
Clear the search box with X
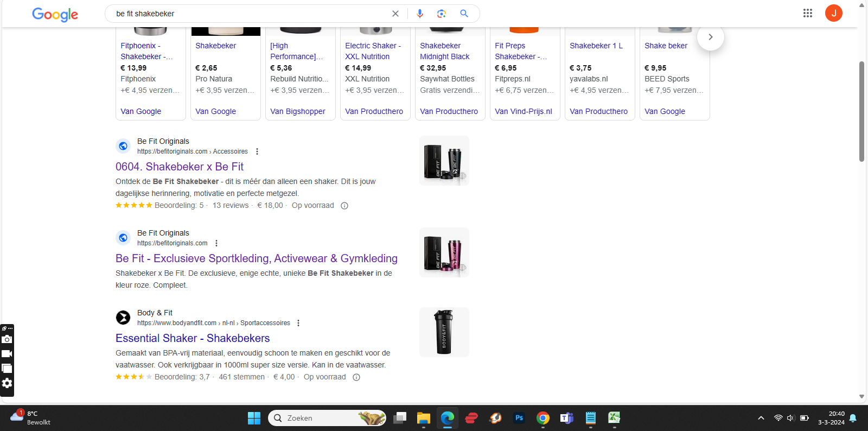(395, 14)
